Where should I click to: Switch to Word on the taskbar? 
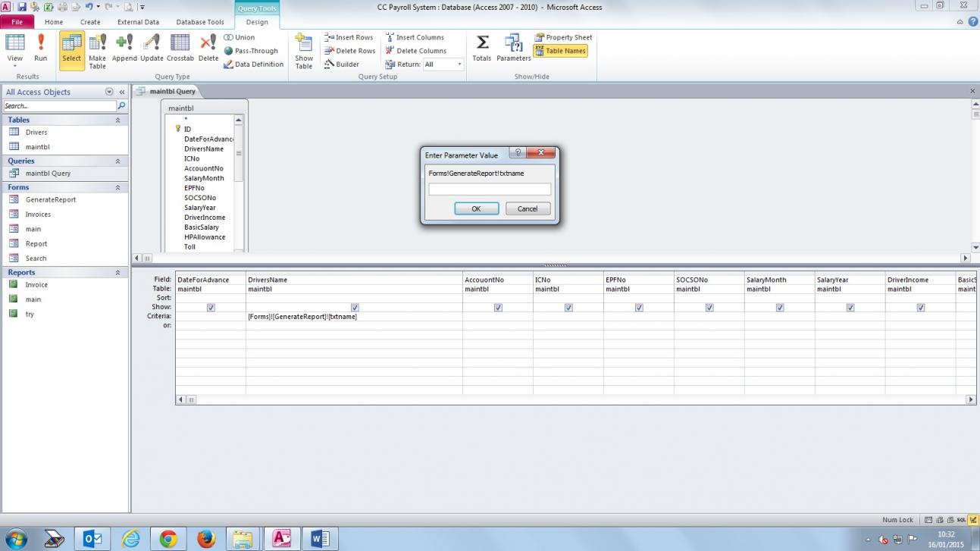(x=319, y=539)
